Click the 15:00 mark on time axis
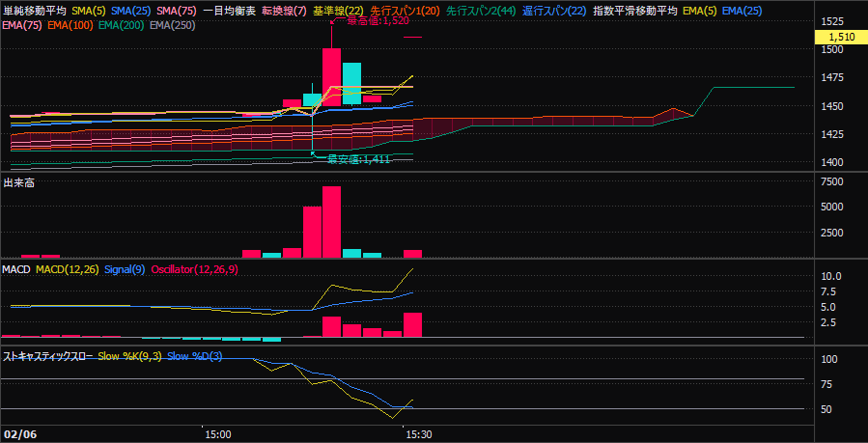 click(x=218, y=434)
